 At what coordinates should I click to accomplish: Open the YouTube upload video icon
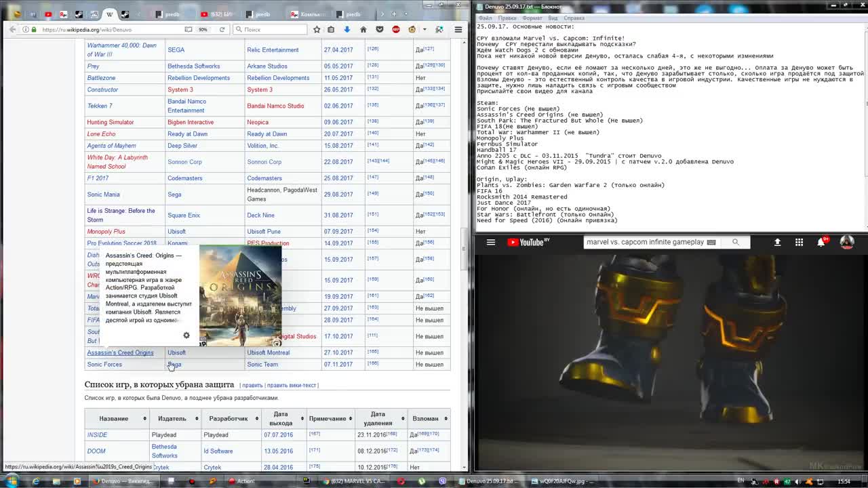pos(777,242)
